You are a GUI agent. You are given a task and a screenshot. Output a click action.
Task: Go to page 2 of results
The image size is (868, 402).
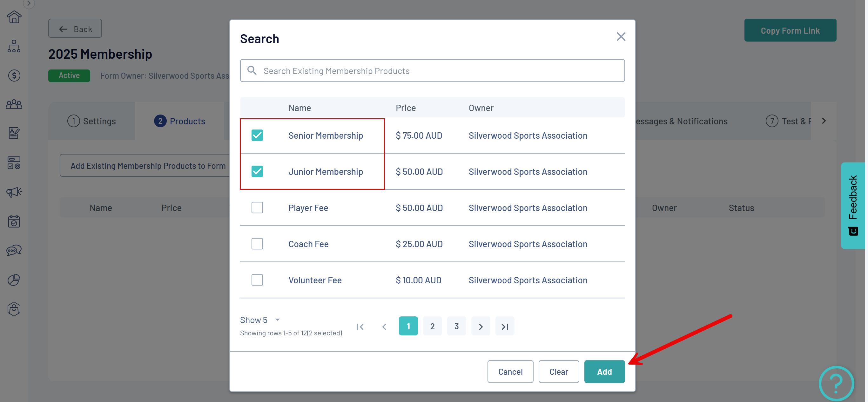[x=432, y=326]
